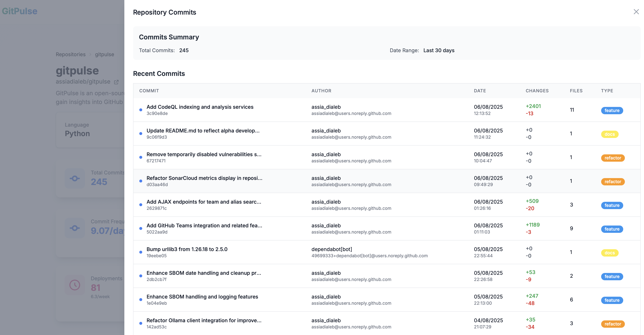The image size is (644, 335).
Task: Click blue dot beside urllib3 commit
Action: click(141, 252)
